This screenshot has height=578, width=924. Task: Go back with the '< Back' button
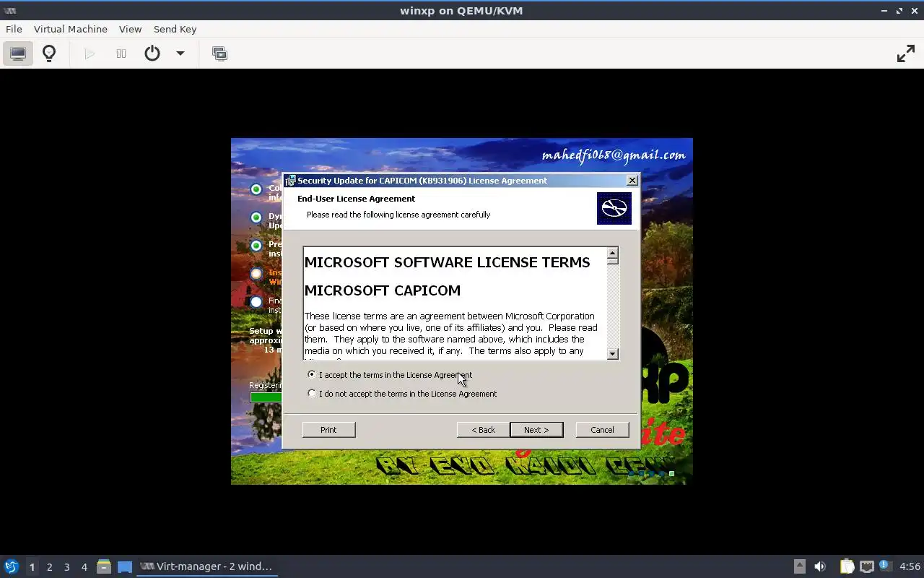[x=484, y=429]
